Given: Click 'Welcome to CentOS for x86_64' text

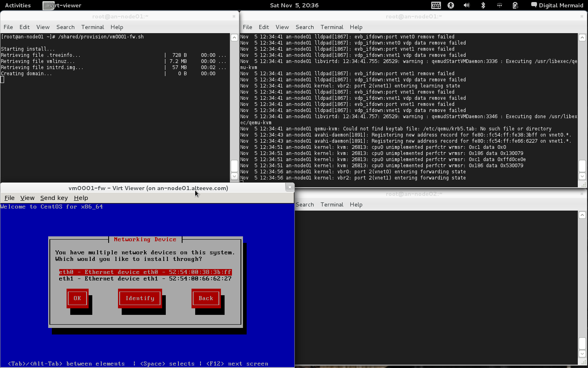Looking at the screenshot, I should 52,207.
